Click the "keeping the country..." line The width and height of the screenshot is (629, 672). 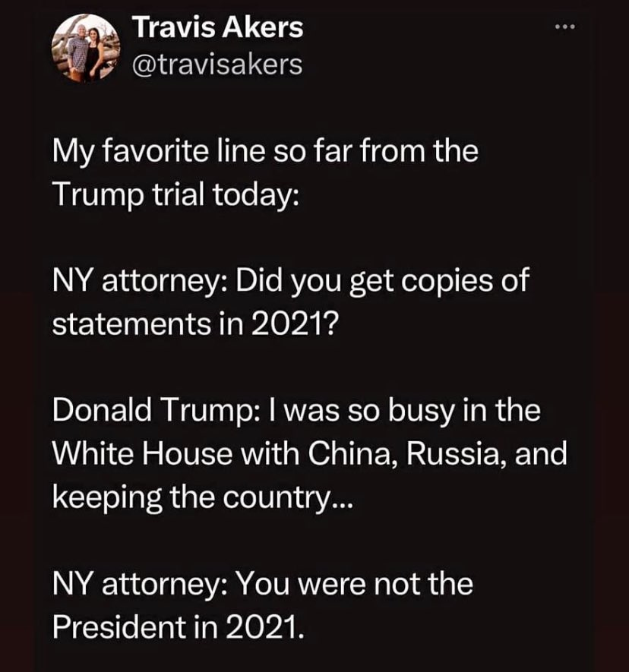pyautogui.click(x=203, y=497)
